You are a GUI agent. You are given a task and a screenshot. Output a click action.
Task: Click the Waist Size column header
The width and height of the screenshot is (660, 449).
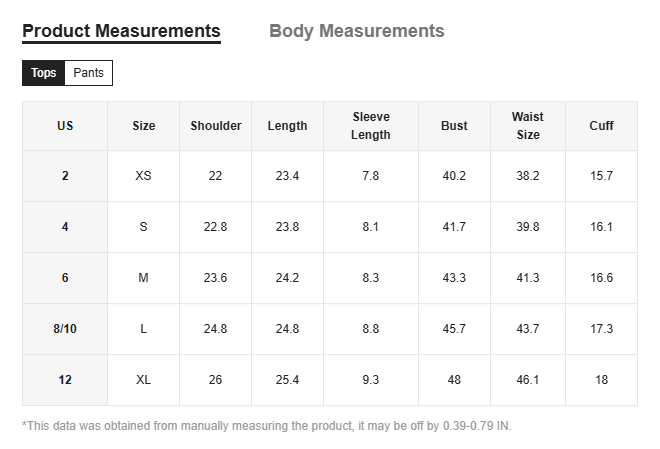pos(528,126)
